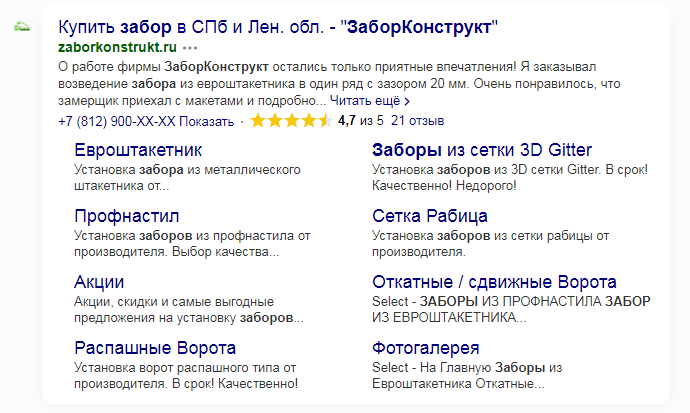
Task: Open the 21 отзыв reviews link
Action: coord(417,121)
